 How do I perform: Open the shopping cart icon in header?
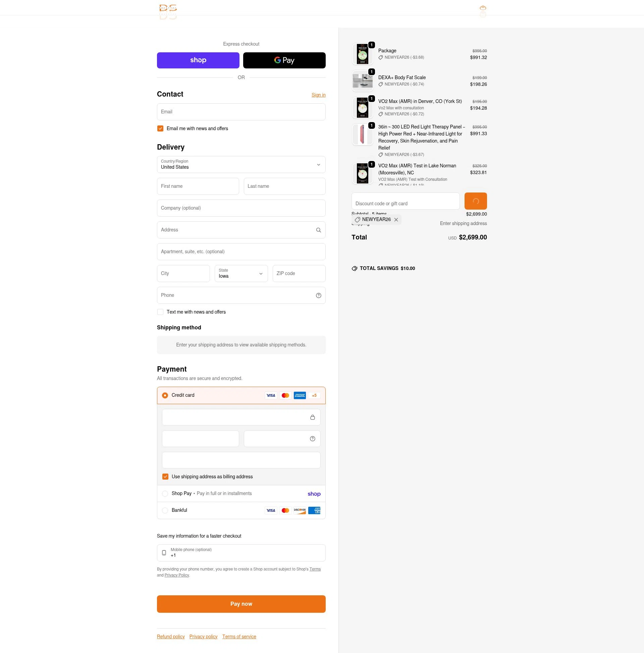tap(483, 8)
